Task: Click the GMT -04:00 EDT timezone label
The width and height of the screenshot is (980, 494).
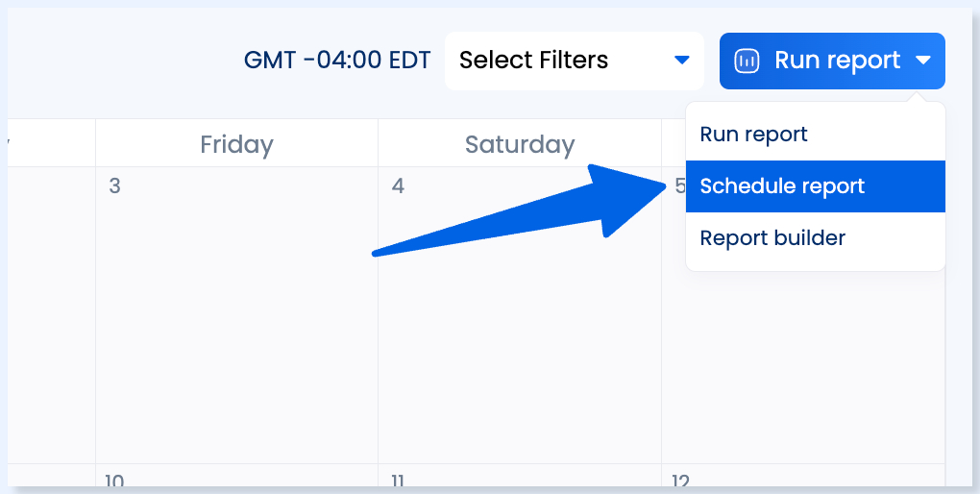Action: [337, 61]
